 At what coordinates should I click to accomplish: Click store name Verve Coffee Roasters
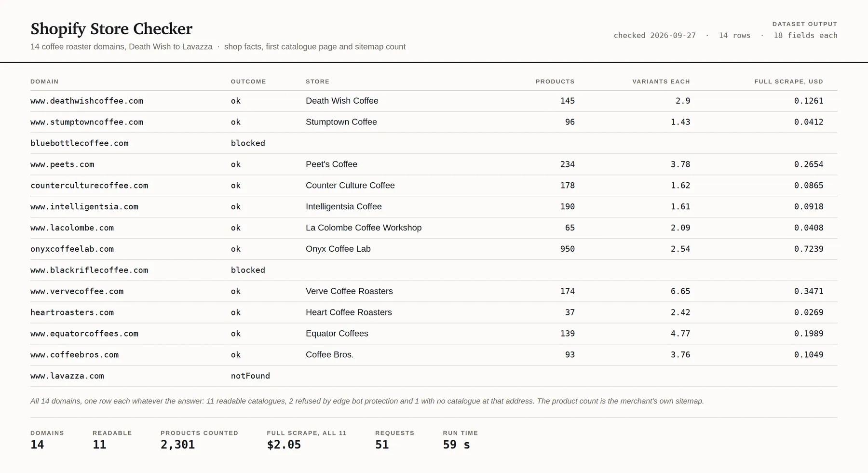(x=349, y=292)
